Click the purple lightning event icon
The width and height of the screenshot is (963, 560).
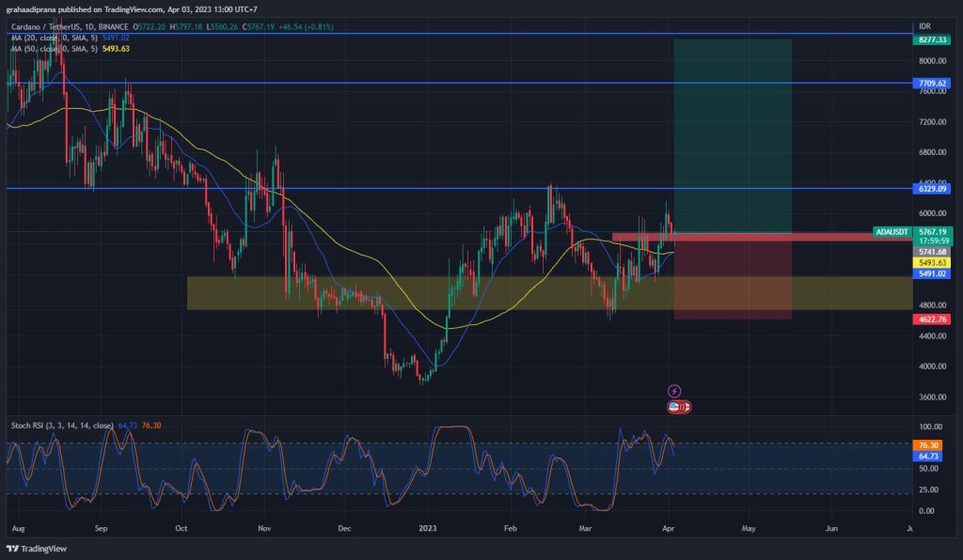(x=673, y=391)
